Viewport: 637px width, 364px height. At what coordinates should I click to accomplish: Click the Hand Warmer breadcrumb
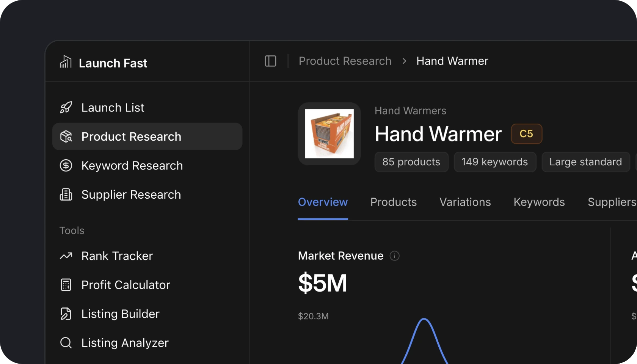(452, 61)
